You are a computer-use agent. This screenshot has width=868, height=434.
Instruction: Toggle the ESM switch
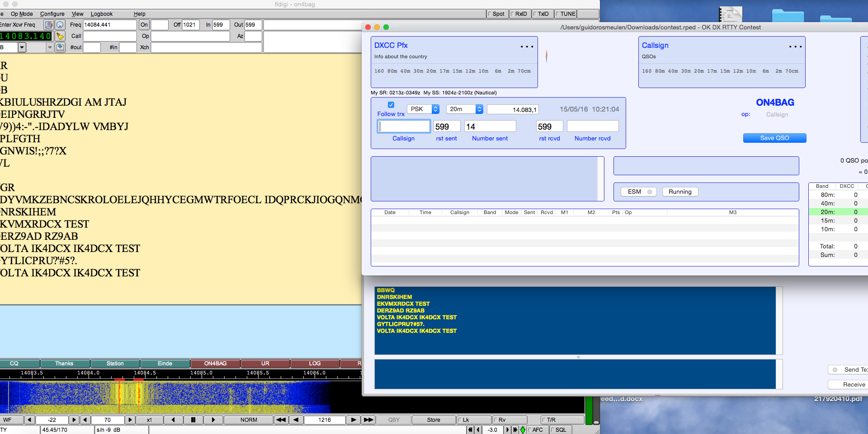pos(639,192)
